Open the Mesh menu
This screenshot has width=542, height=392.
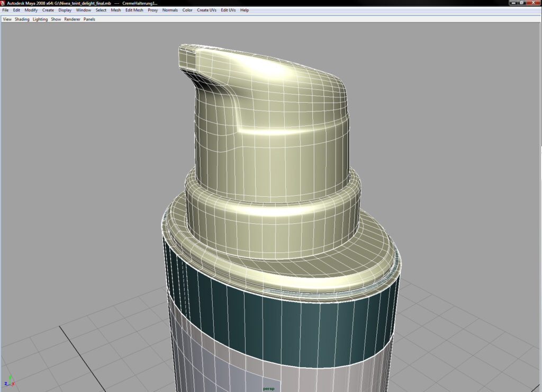116,10
